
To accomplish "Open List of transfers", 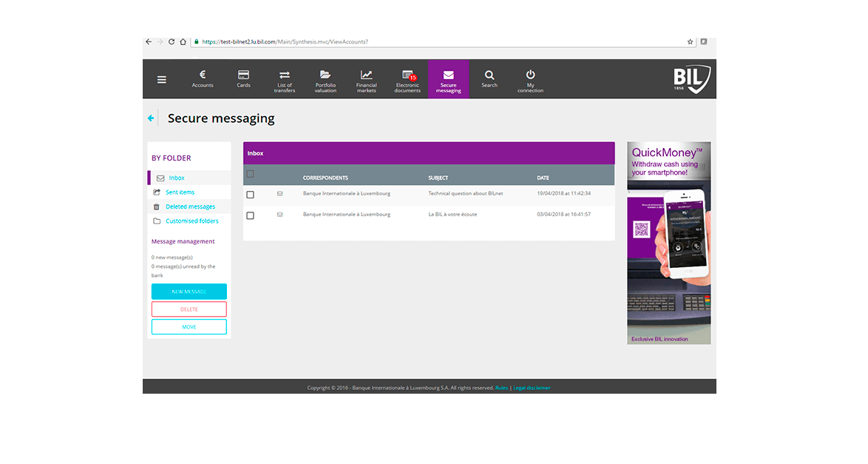I will [285, 81].
